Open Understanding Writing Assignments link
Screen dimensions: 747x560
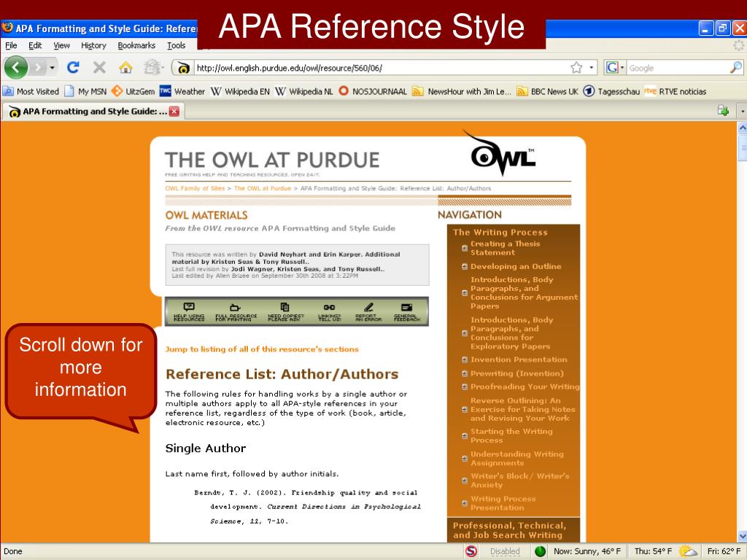(517, 459)
